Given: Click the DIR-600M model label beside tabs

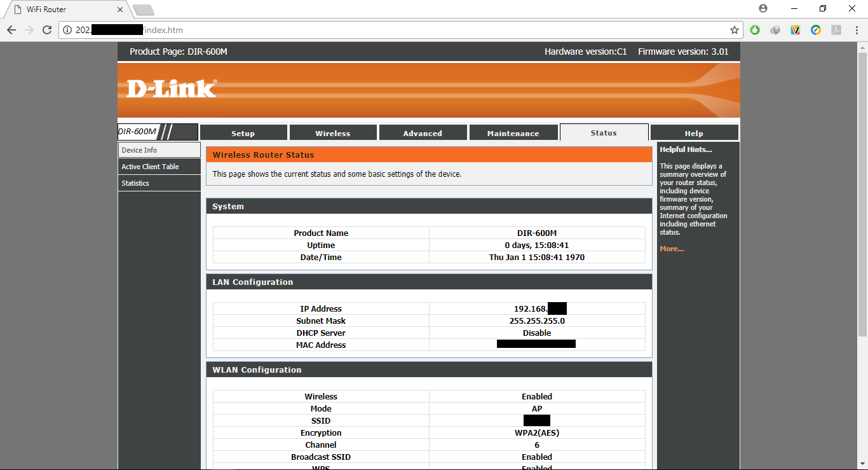Looking at the screenshot, I should (x=137, y=132).
